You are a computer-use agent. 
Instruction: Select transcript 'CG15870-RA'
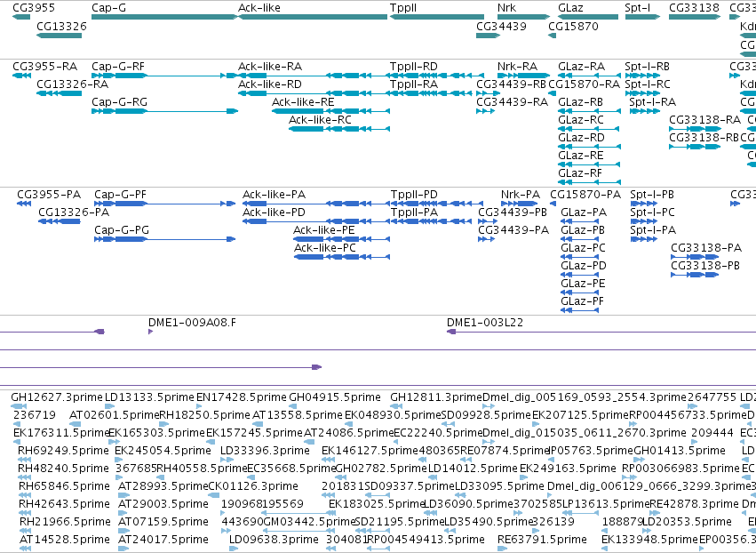(x=584, y=84)
